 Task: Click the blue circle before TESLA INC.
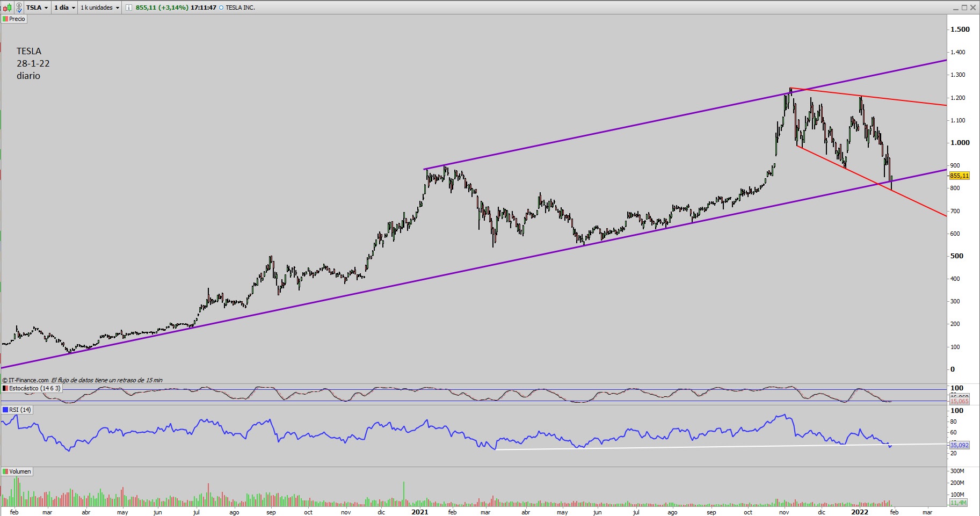point(221,8)
